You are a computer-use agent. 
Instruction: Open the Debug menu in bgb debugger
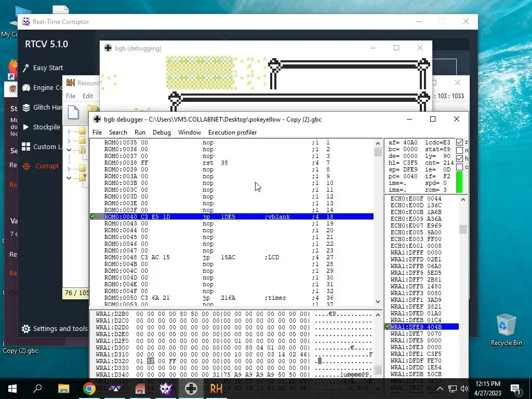[162, 132]
